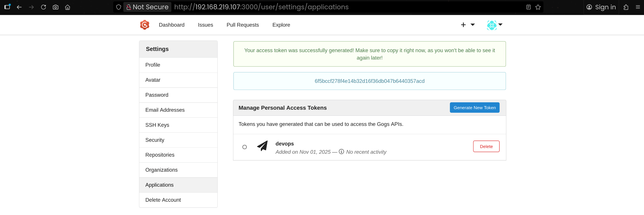
Task: Take a screenshot with the camera icon
Action: (x=56, y=7)
